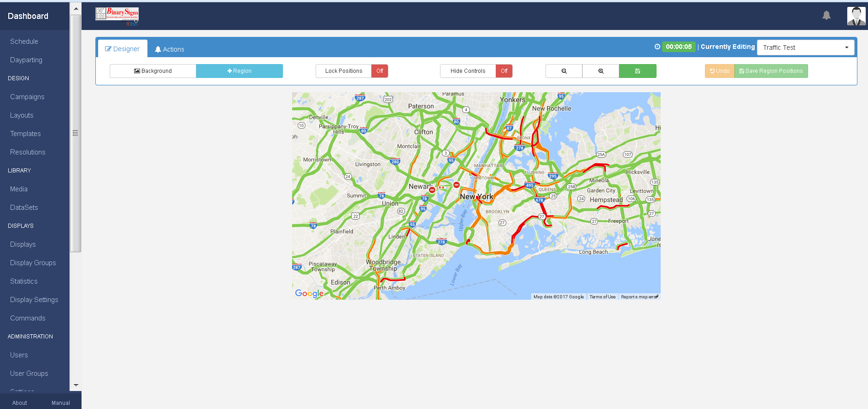This screenshot has height=409, width=868.
Task: Open Dayparting in the sidebar
Action: pyautogui.click(x=26, y=60)
